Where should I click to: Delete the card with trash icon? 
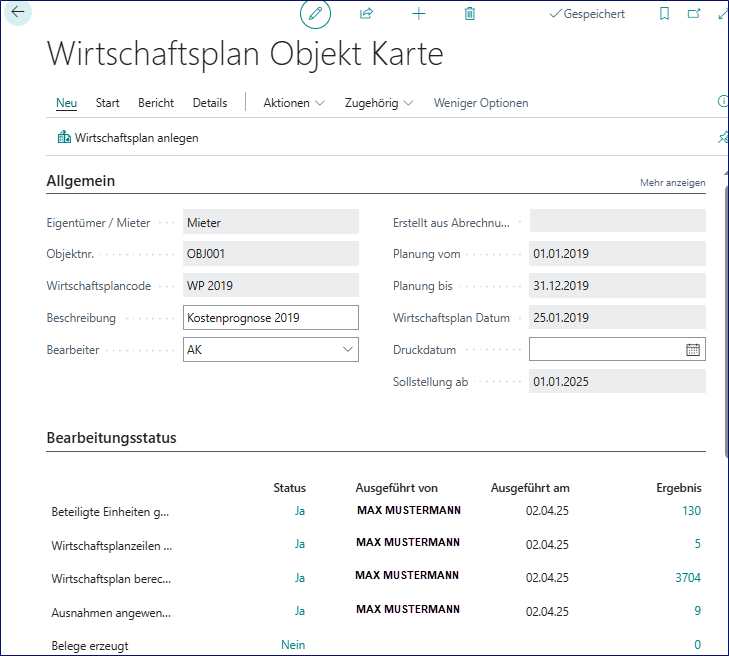(x=470, y=13)
